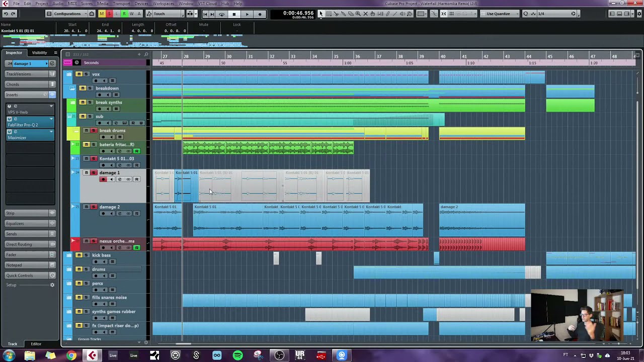The image size is (644, 362).
Task: Open the Project menu
Action: tap(42, 4)
